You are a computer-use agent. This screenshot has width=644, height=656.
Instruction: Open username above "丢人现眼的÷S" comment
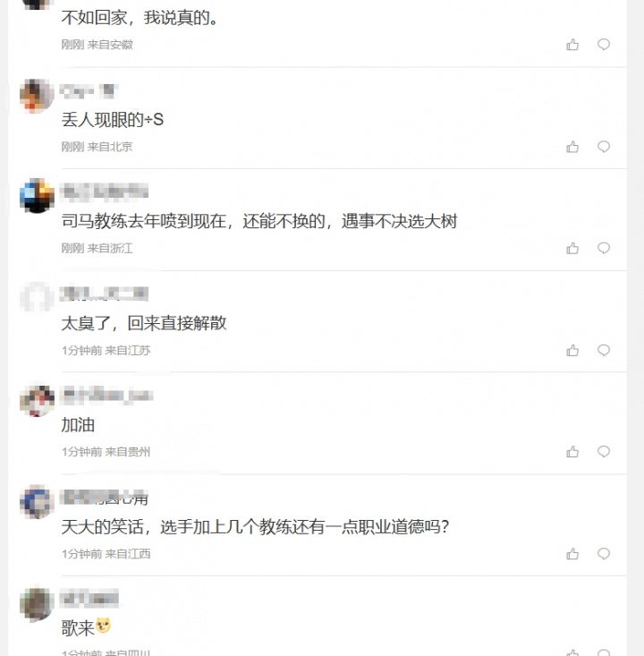point(89,90)
